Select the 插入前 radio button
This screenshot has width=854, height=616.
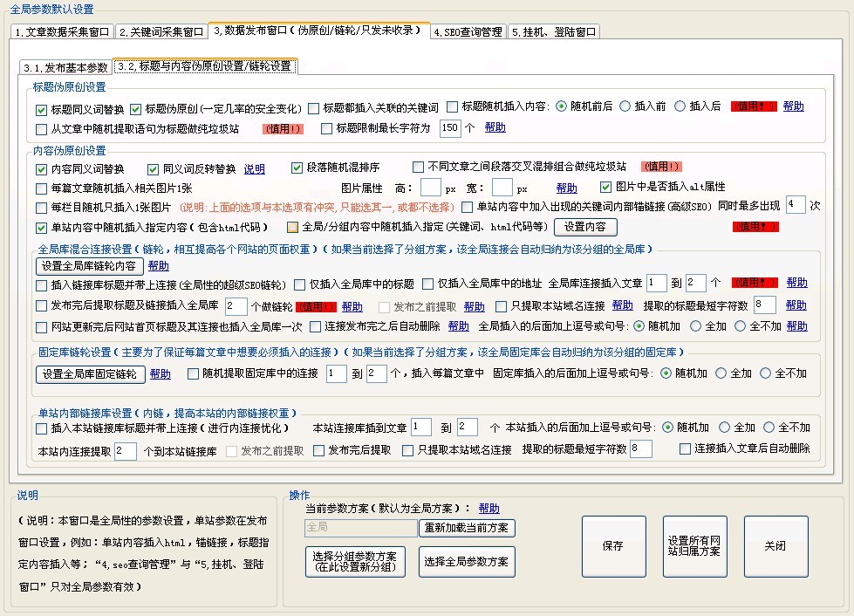(625, 106)
